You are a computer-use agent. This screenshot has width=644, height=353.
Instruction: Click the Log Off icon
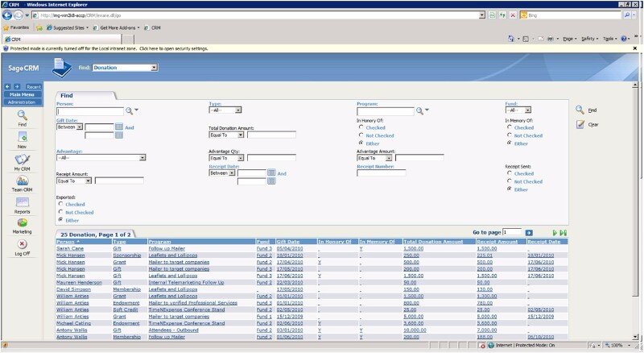(22, 244)
